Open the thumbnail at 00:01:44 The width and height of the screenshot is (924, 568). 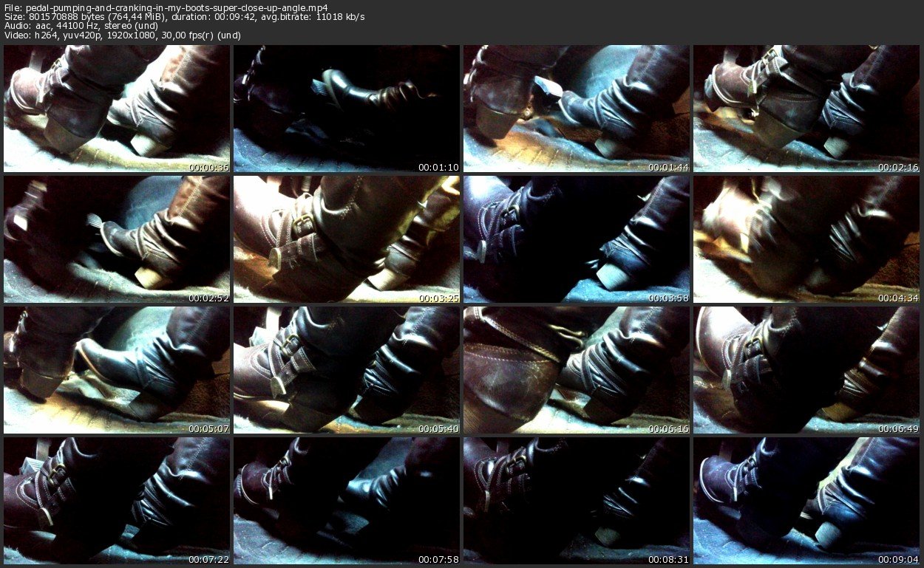[x=577, y=109]
